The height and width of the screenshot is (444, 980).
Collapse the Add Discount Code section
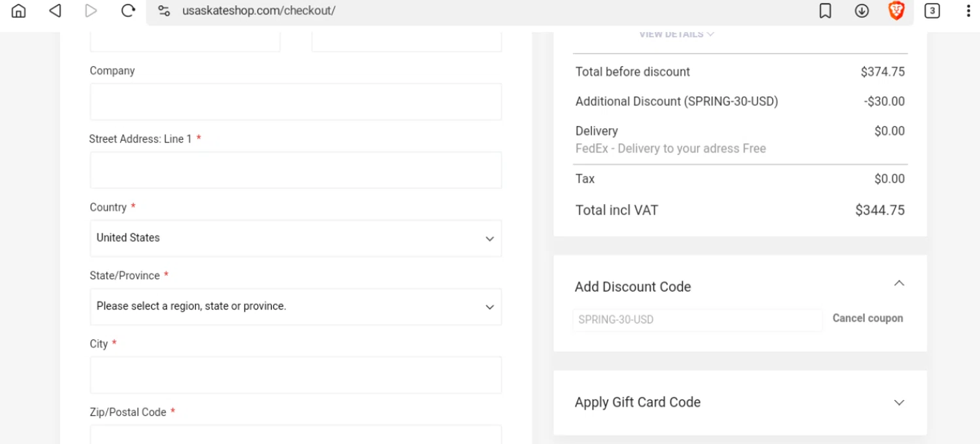[x=899, y=283]
